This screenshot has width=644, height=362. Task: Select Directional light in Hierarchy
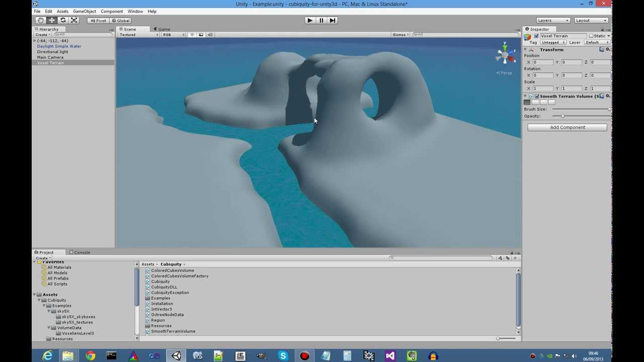pyautogui.click(x=52, y=52)
